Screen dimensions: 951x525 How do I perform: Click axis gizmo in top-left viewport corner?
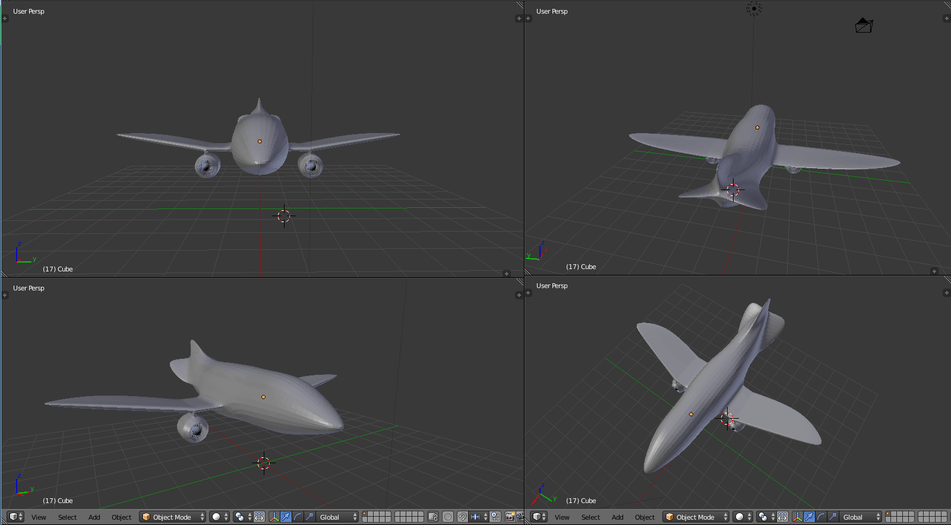25,253
